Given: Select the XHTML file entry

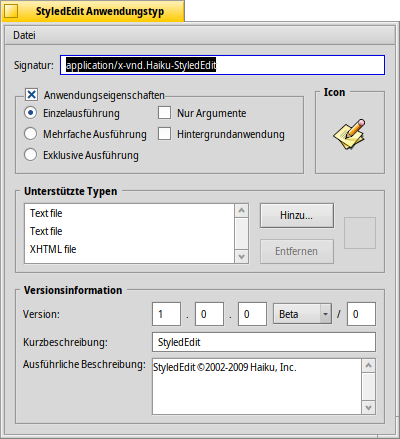Looking at the screenshot, I should 129,249.
